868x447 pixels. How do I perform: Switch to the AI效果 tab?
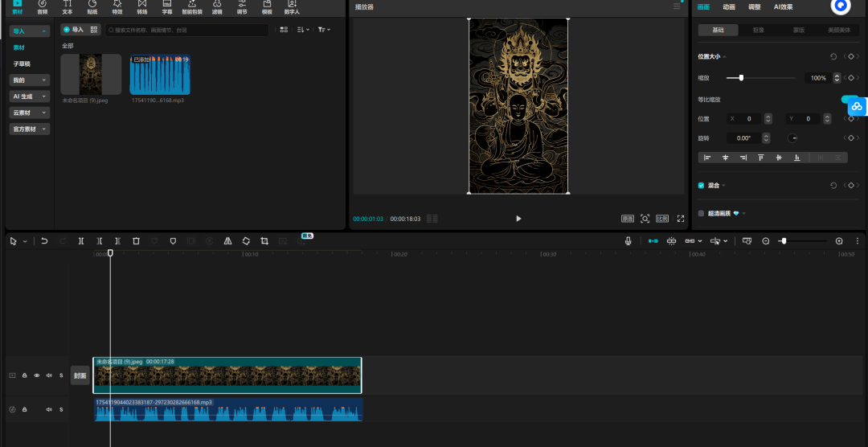pyautogui.click(x=784, y=6)
